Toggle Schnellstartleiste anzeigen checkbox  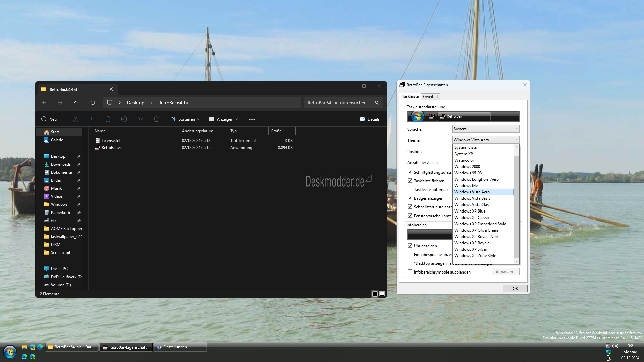410,207
